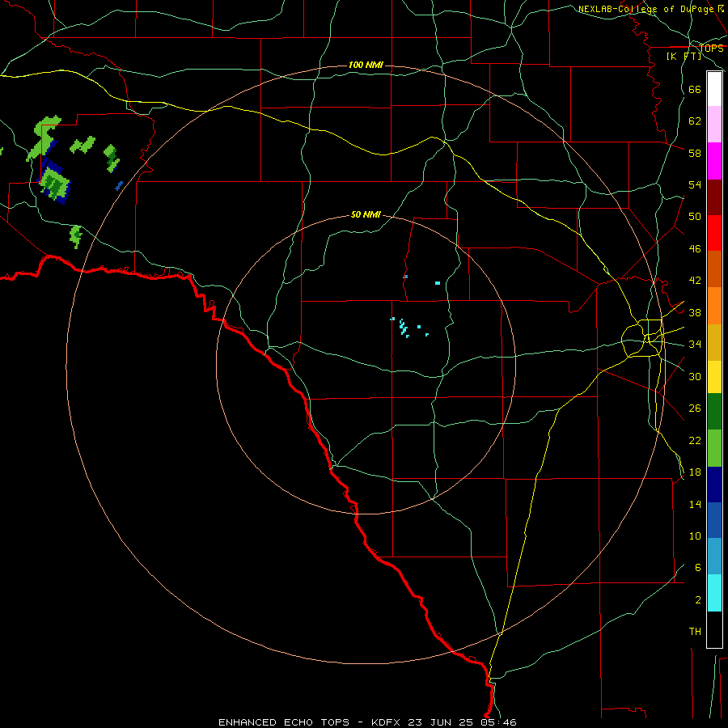Click the cyan legend swatch
This screenshot has width=728, height=728.
pyautogui.click(x=714, y=593)
